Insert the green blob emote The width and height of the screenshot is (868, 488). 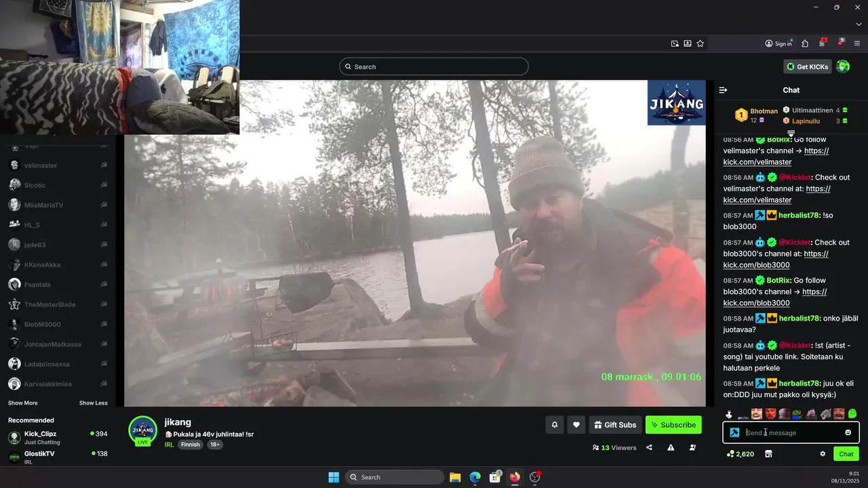pyautogui.click(x=852, y=413)
